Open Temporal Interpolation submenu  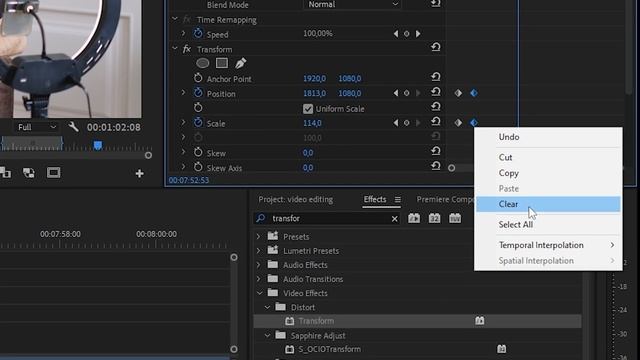(x=548, y=245)
